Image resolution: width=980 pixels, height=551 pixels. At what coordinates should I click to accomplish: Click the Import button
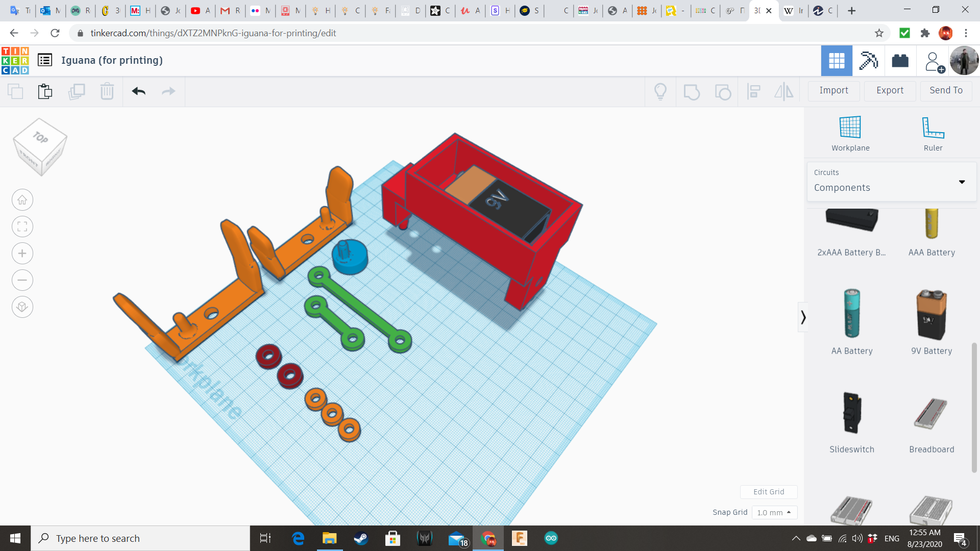pos(834,90)
